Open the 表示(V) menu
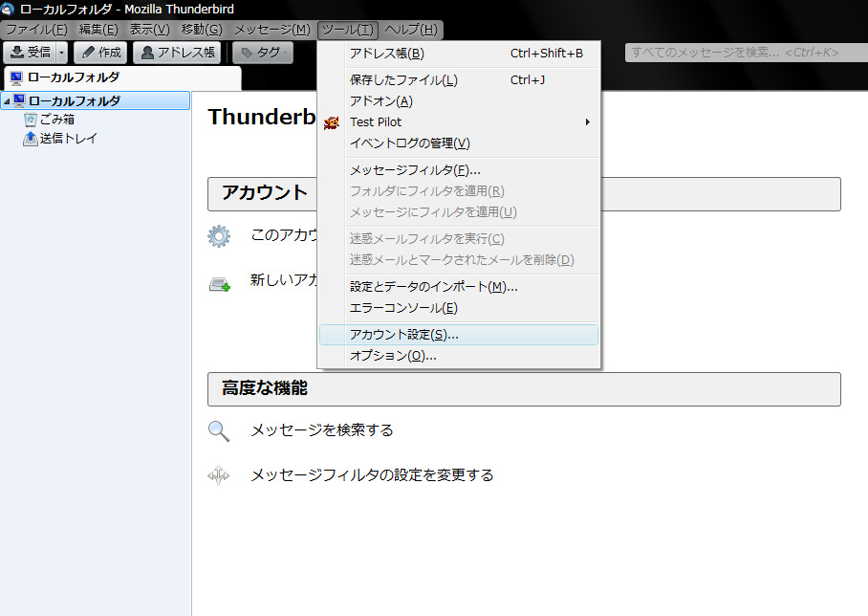Viewport: 868px width, 616px height. tap(149, 30)
